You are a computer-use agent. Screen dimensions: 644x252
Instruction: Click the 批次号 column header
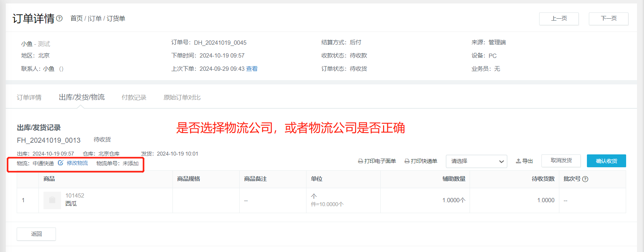pyautogui.click(x=572, y=179)
